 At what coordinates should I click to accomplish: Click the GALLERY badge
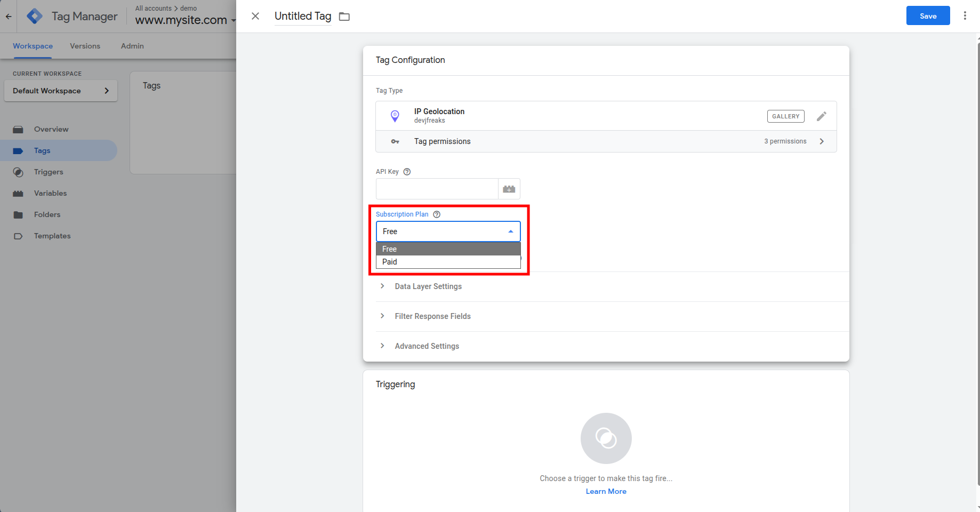[x=785, y=116]
